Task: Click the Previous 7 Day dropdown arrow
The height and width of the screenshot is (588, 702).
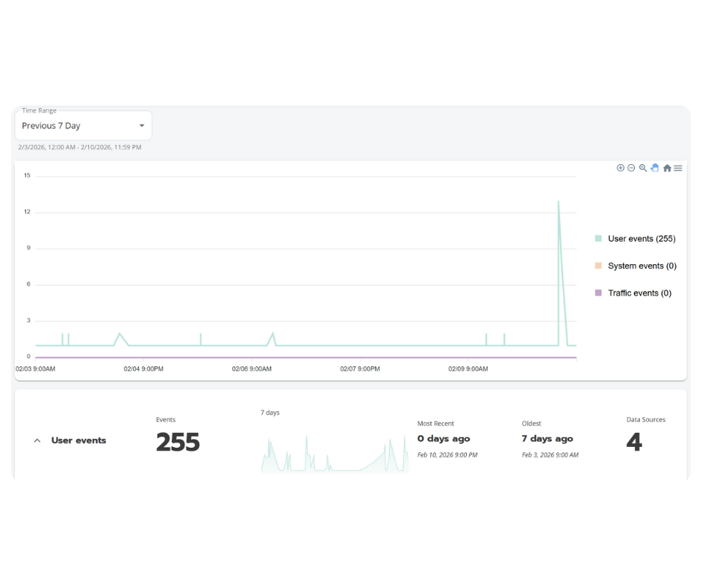Action: pos(141,125)
